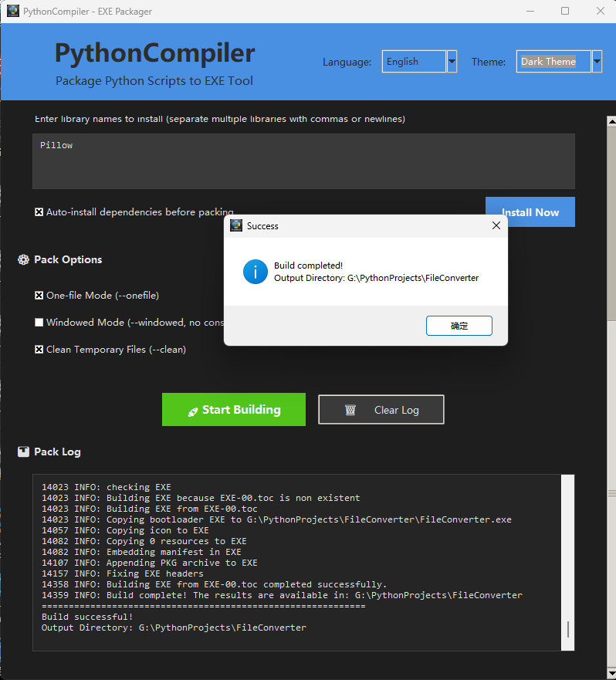Confirm the dialog with the 确定 button

point(459,326)
